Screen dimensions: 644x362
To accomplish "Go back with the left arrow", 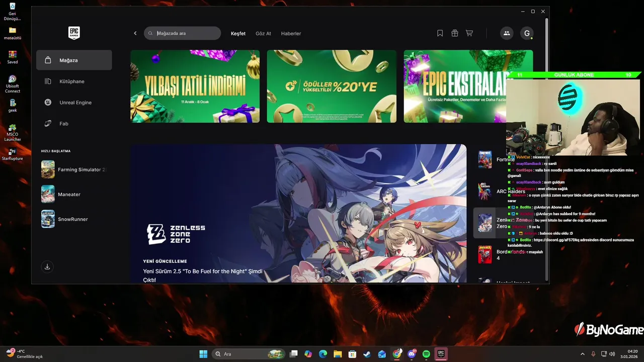I will tap(135, 33).
